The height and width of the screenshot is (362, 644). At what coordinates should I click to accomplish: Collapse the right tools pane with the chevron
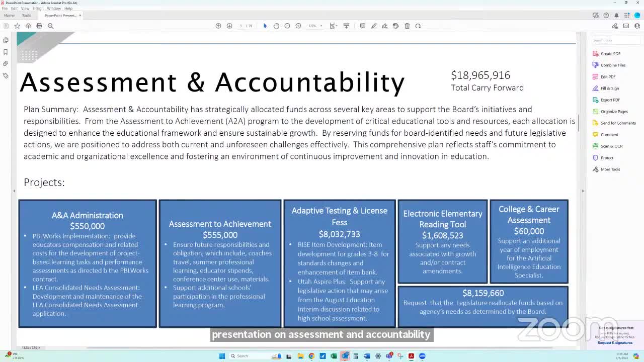pos(583,191)
